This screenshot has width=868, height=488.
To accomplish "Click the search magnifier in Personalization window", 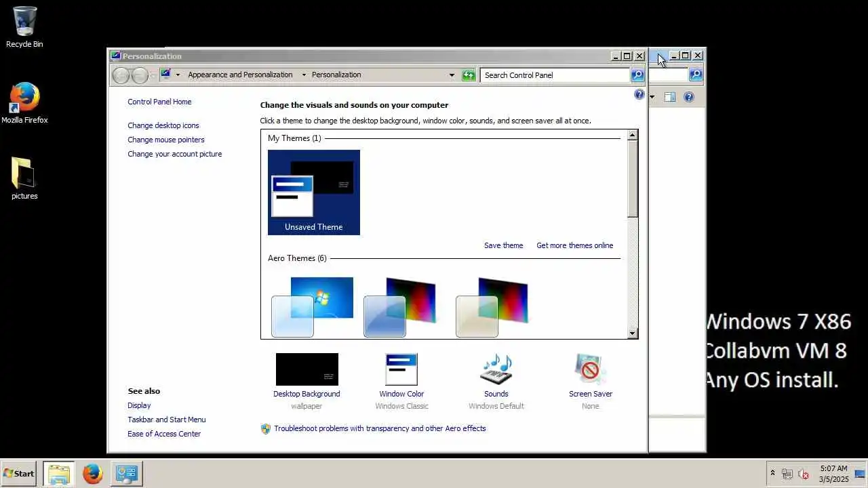I will [637, 75].
